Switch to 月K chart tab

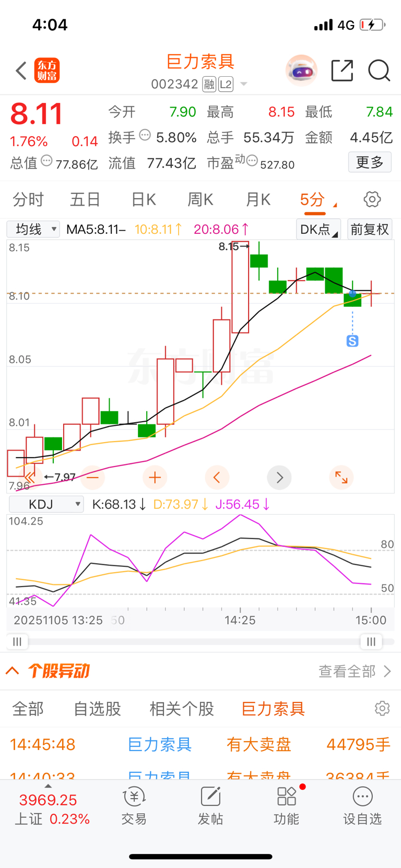click(258, 199)
